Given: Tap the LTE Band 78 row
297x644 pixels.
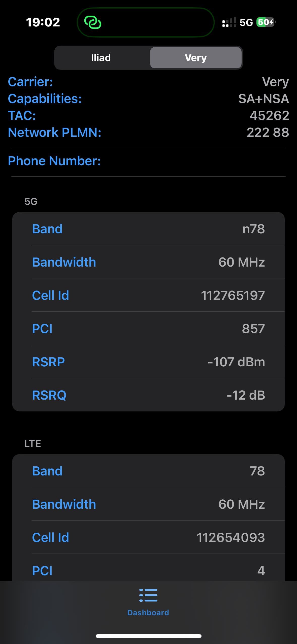Looking at the screenshot, I should point(148,471).
